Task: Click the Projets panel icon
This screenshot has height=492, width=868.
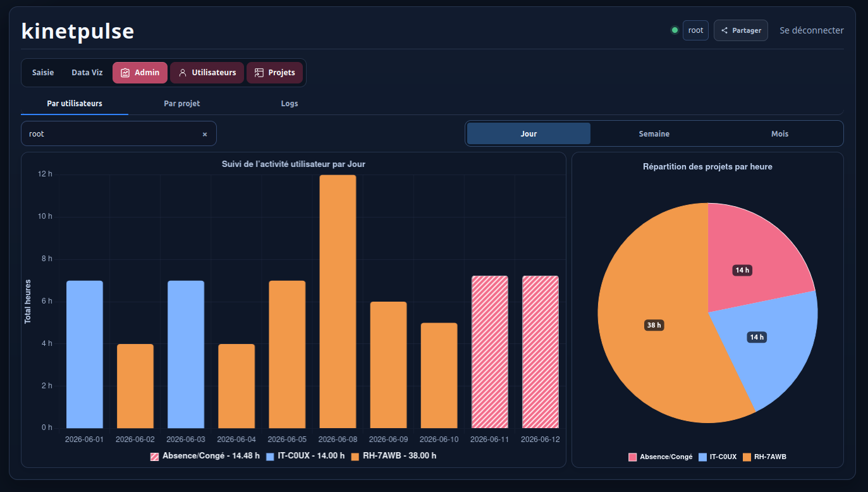Action: [259, 73]
